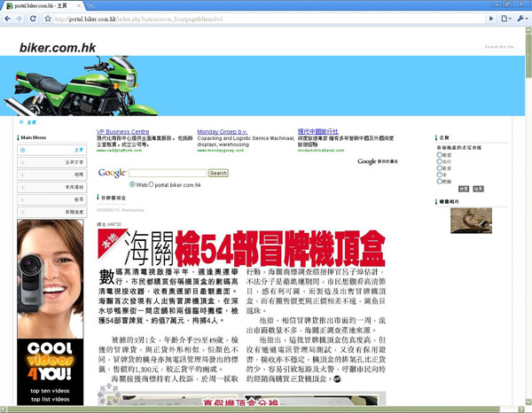Select the Web radio button
Screen dimensions: 532x413
tap(133, 185)
